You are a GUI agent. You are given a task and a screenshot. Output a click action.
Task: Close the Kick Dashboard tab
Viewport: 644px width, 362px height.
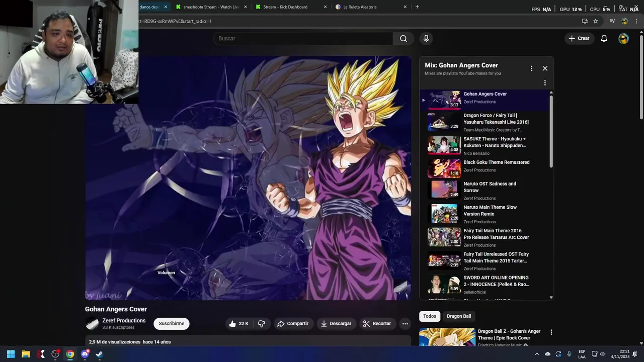(325, 7)
